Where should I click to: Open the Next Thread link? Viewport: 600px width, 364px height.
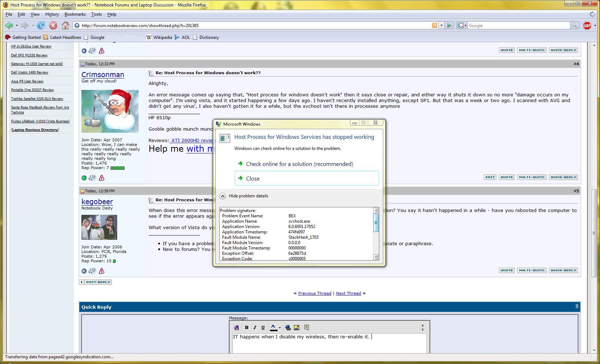tap(348, 293)
